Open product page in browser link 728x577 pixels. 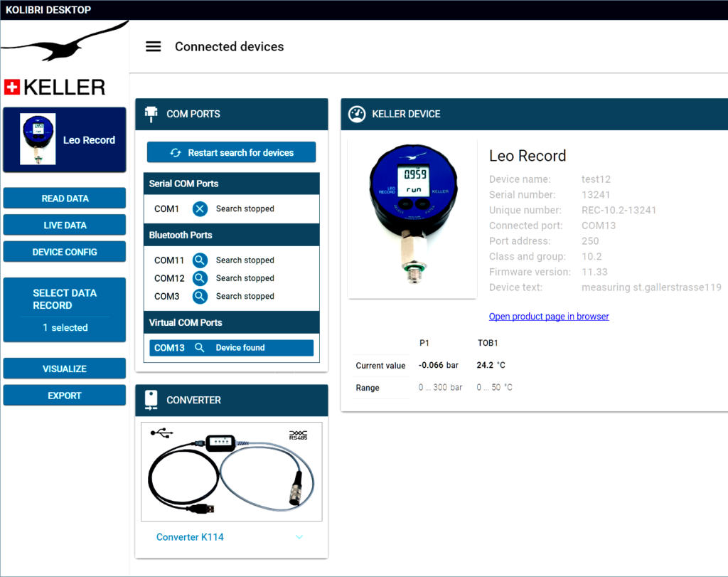[x=549, y=317]
